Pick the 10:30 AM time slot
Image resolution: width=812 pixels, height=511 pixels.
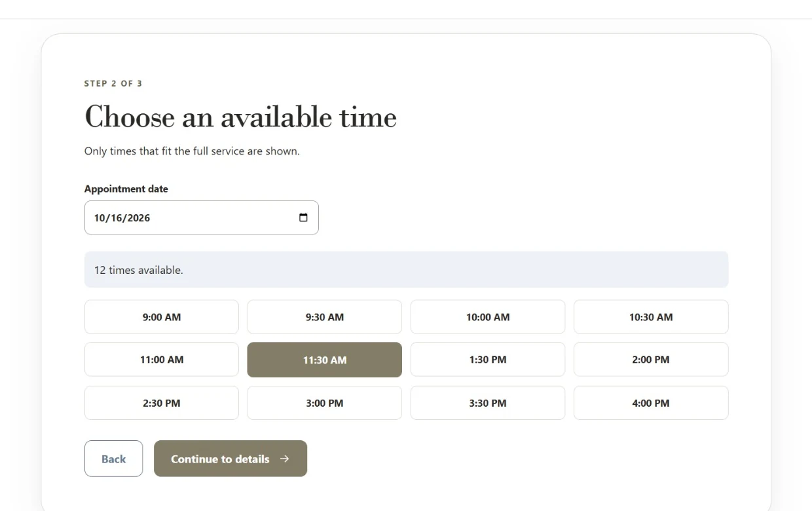coord(651,317)
